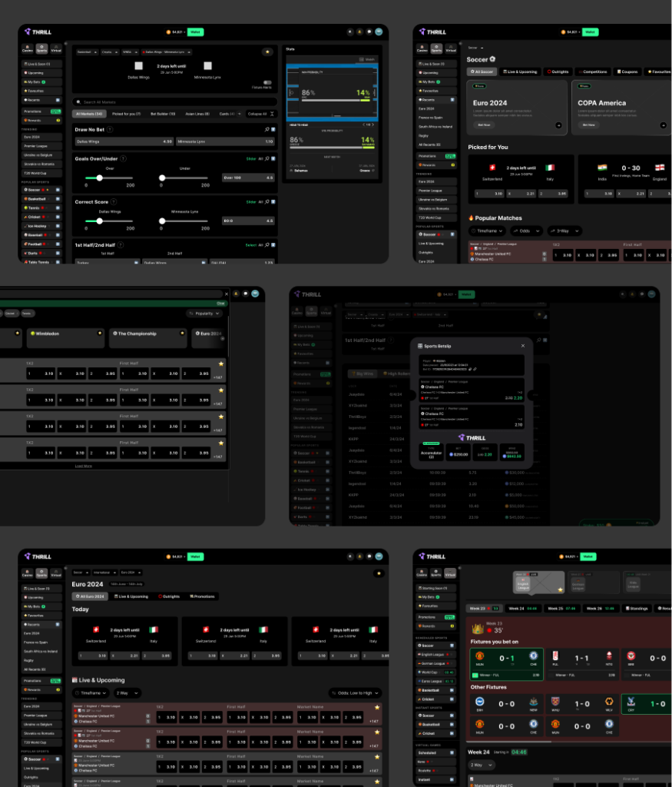Viewport: 672px width, 787px height.
Task: Open the Promotions tab on the Euro 2024 page
Action: tap(202, 596)
